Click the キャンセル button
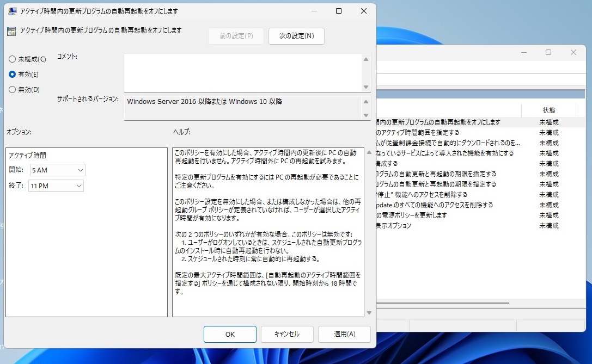 (287, 334)
